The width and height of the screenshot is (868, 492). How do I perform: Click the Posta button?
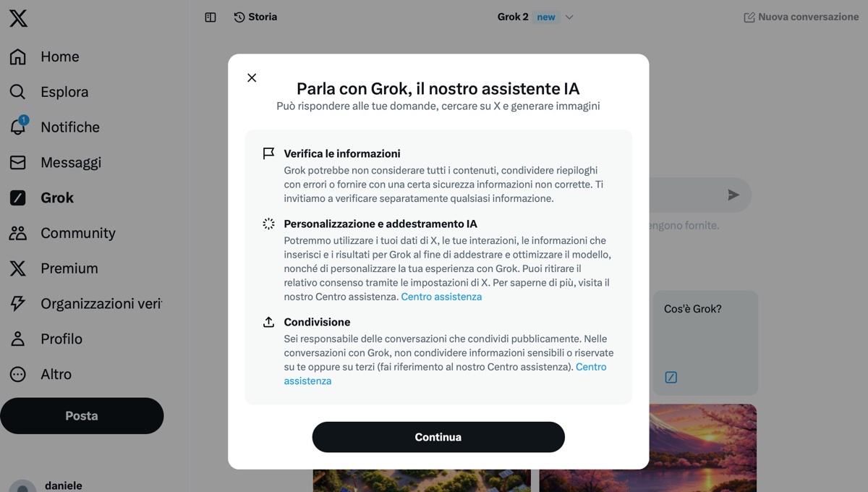[x=82, y=416]
